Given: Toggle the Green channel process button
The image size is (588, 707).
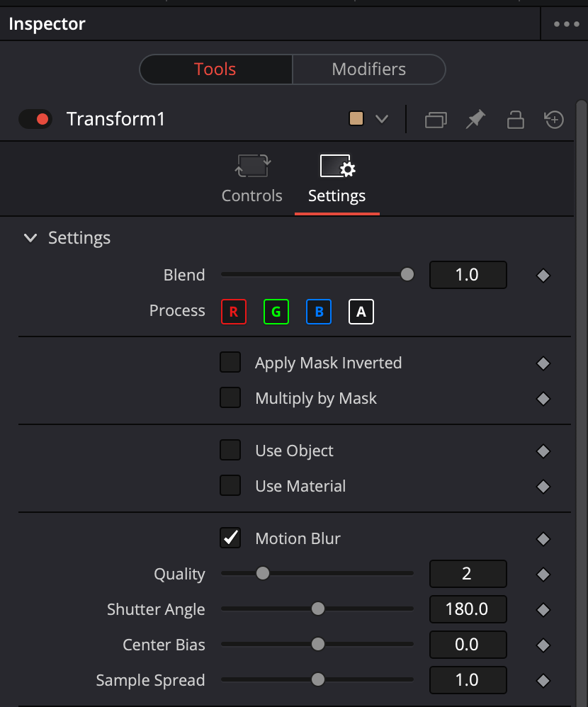Looking at the screenshot, I should point(276,312).
